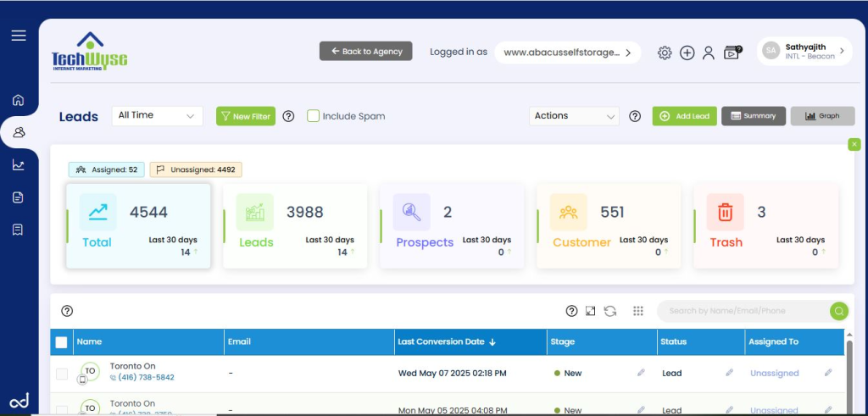Screen dimensions: 868x416
Task: Enable the Include Spam checkbox
Action: coord(313,116)
